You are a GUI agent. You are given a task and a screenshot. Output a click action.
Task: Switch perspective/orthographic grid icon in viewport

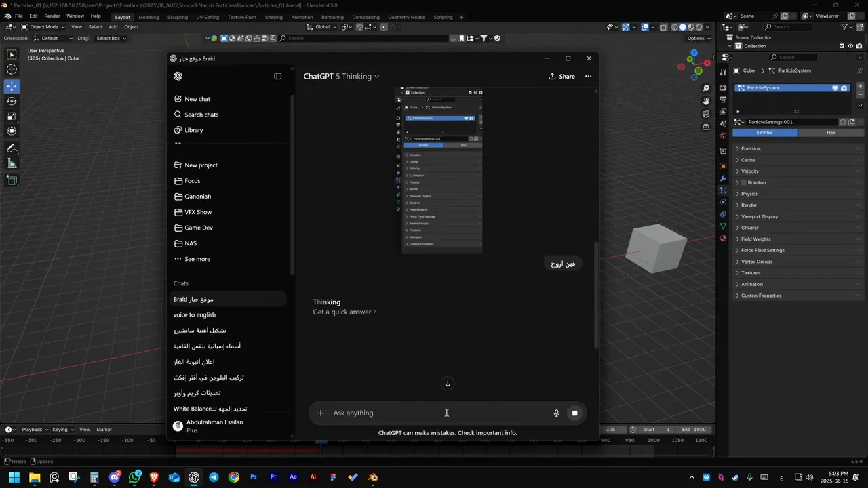[x=706, y=127]
